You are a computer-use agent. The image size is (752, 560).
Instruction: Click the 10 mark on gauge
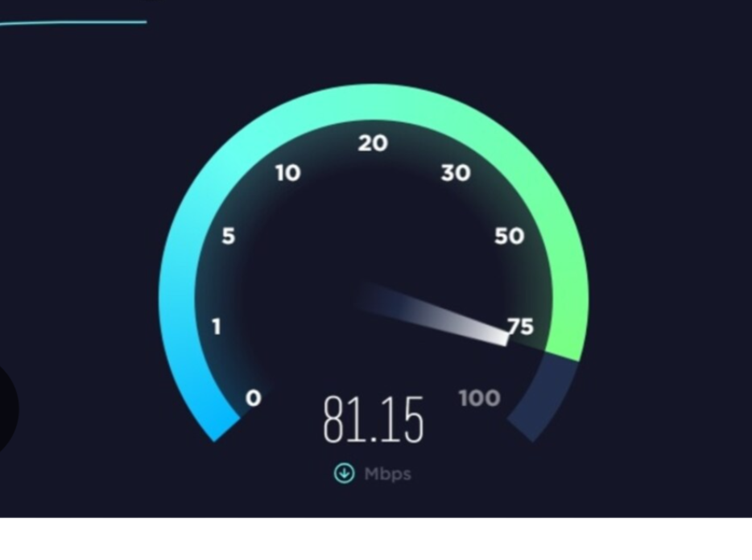click(288, 173)
